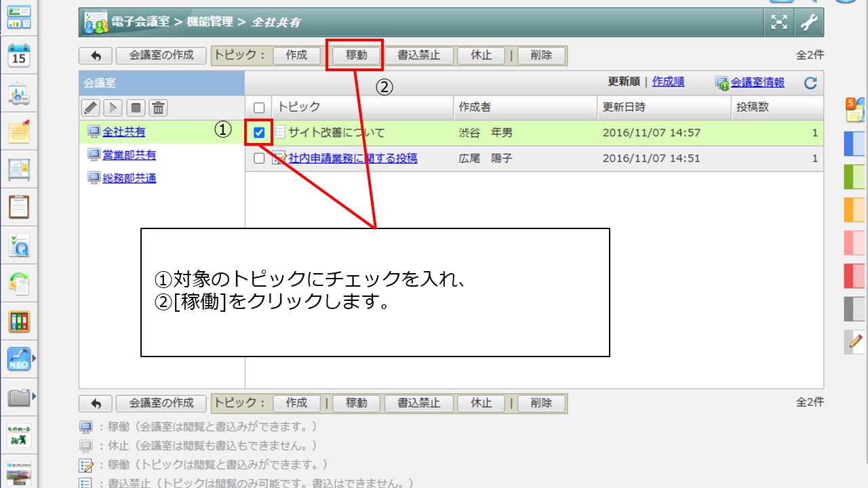Click the refresh topic list icon
The width and height of the screenshot is (868, 488).
(810, 83)
